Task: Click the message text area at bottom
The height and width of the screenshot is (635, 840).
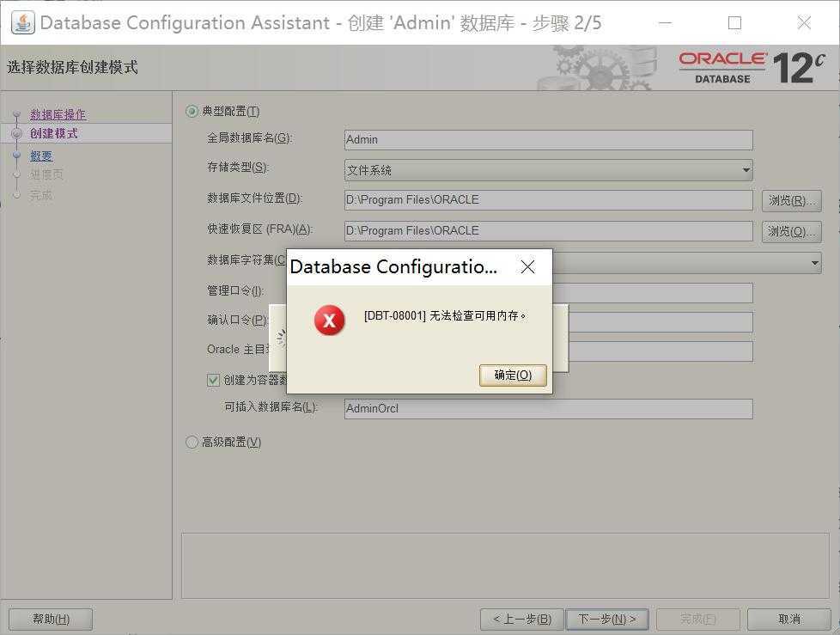Action: click(x=505, y=565)
